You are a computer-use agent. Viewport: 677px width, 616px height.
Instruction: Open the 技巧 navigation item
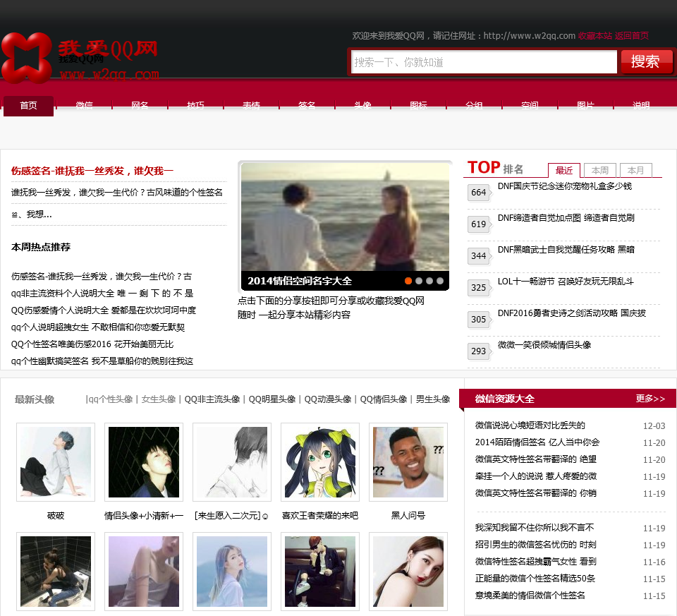[195, 105]
